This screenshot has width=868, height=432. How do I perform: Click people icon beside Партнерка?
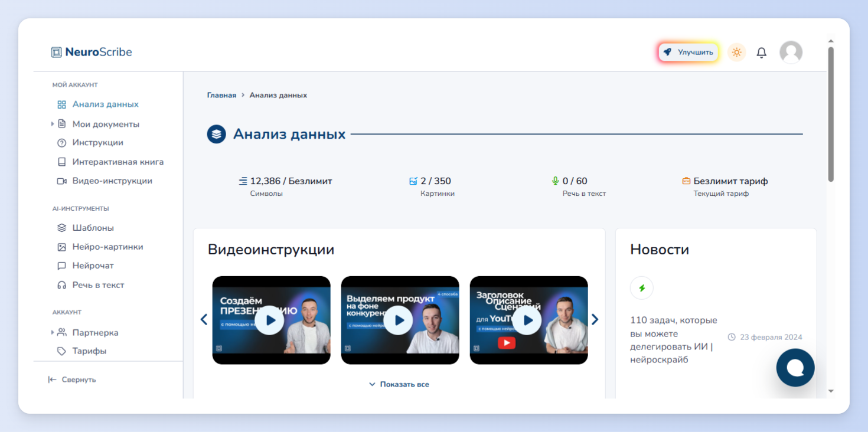(61, 332)
